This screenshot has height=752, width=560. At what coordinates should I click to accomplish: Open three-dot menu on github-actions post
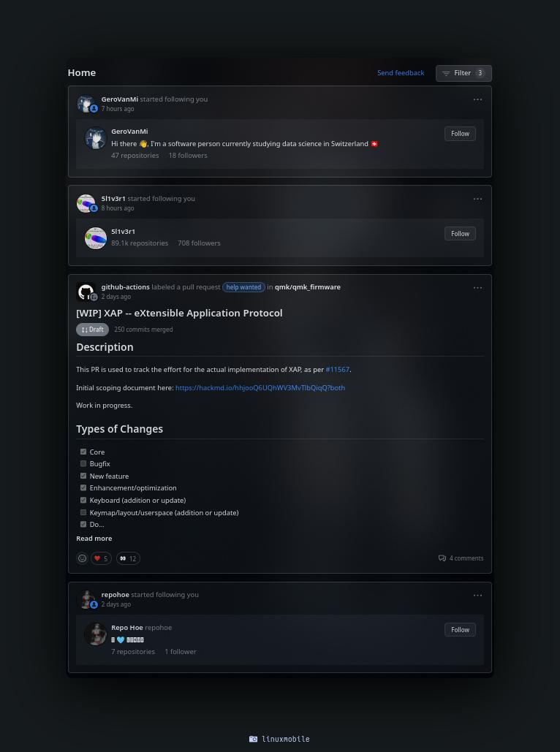pyautogui.click(x=477, y=288)
